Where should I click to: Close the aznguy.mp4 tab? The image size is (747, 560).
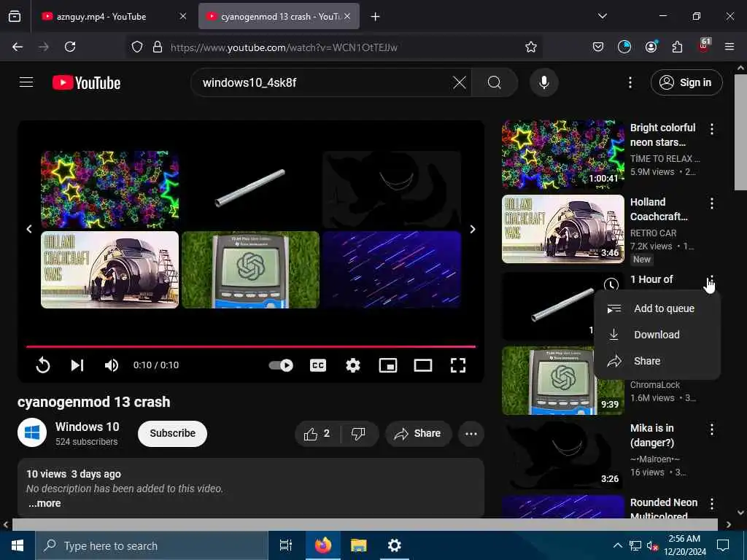click(x=183, y=16)
